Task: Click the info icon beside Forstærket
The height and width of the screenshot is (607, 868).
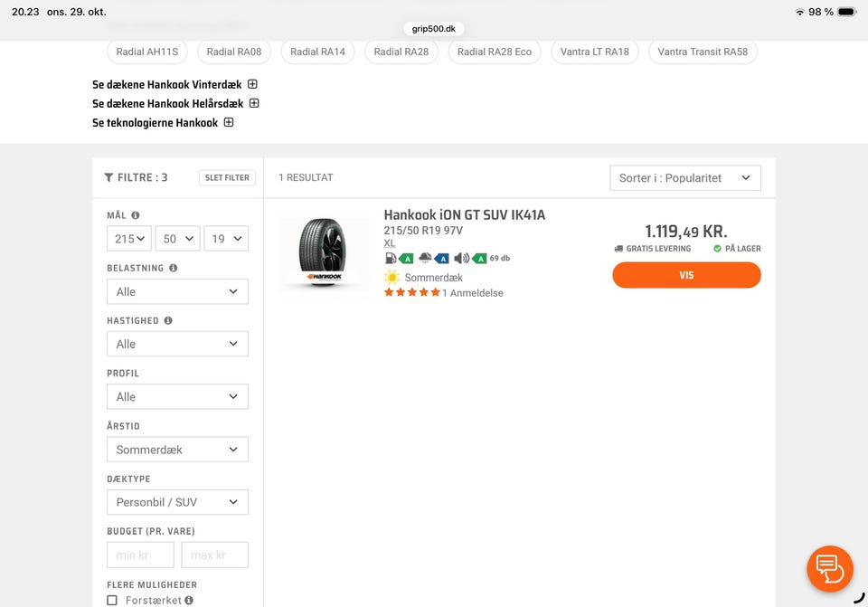Action: (x=189, y=600)
